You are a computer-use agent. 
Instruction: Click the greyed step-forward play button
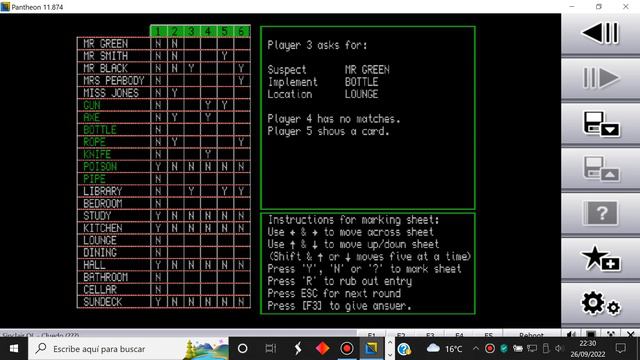(x=600, y=78)
